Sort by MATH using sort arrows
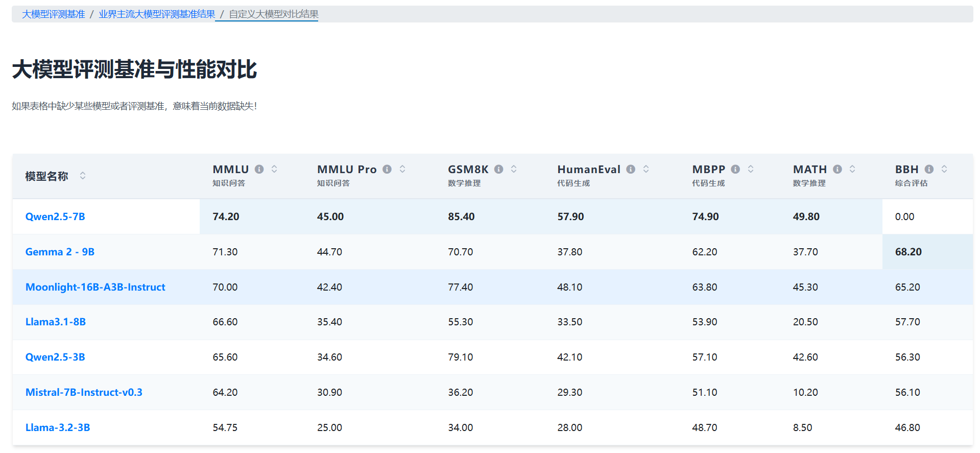The width and height of the screenshot is (980, 453). coord(852,169)
